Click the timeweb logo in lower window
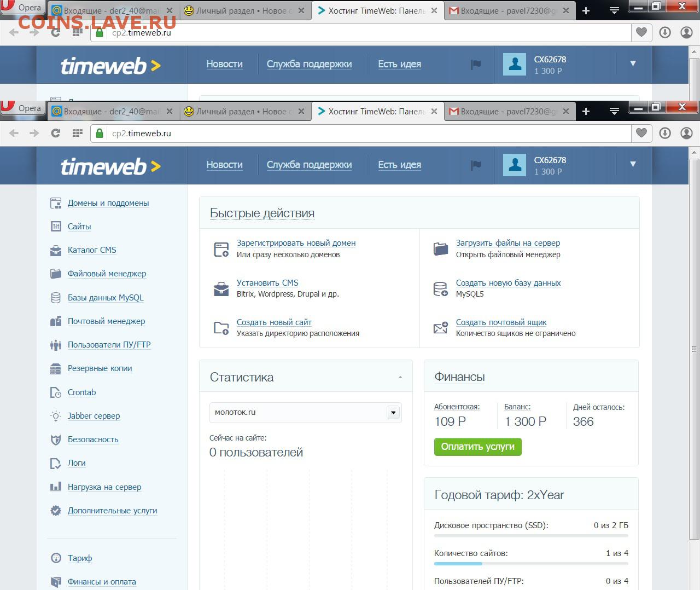 click(x=111, y=166)
